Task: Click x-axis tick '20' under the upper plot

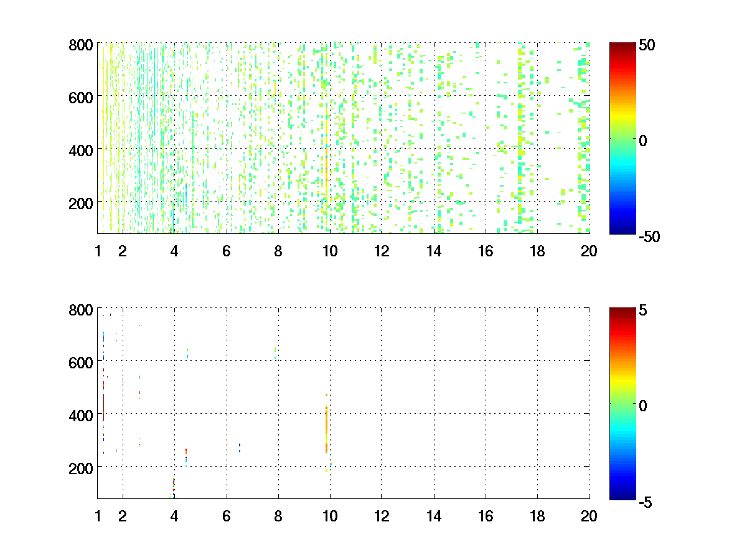Action: 590,251
